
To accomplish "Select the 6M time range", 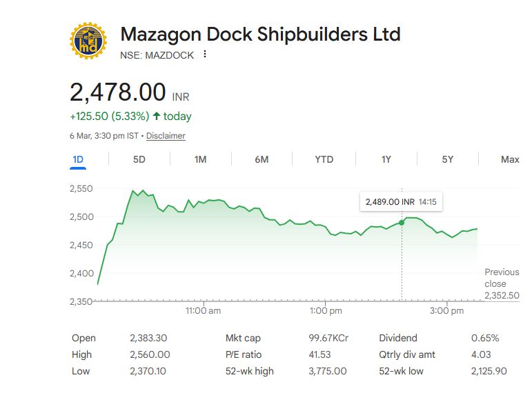I will click(x=262, y=159).
